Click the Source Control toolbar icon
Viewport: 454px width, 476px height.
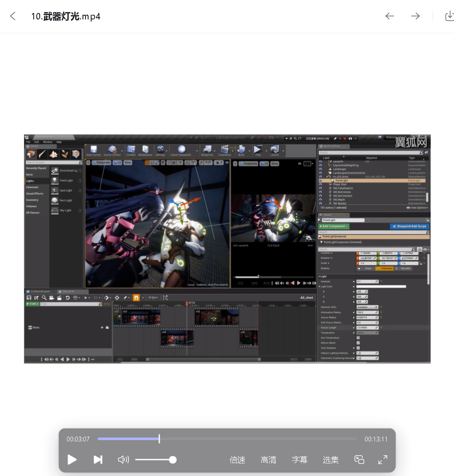(x=112, y=150)
